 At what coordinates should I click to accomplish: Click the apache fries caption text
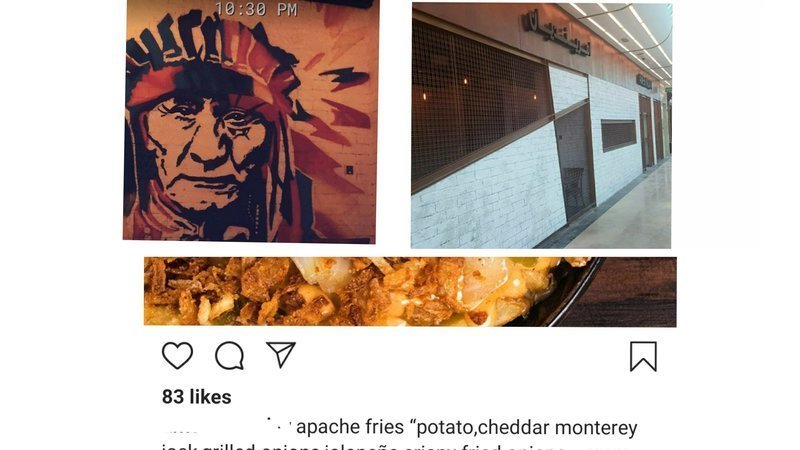(466, 427)
